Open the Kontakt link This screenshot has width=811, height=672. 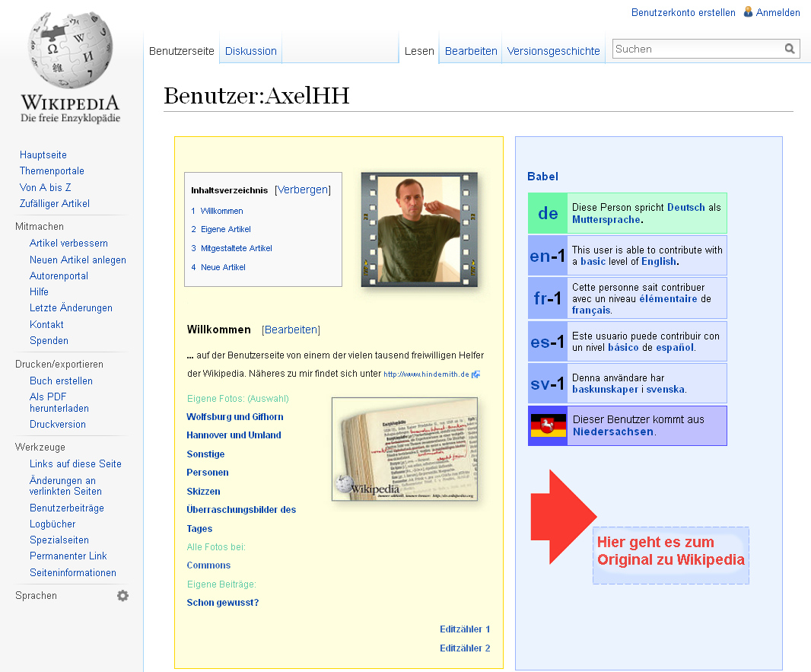(x=46, y=324)
